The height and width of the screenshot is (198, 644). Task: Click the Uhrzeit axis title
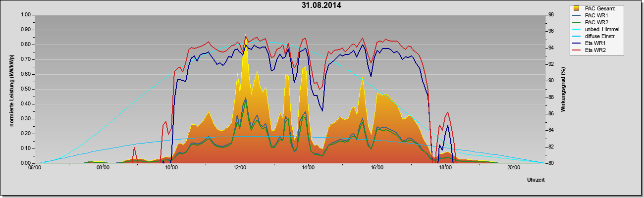(x=536, y=180)
